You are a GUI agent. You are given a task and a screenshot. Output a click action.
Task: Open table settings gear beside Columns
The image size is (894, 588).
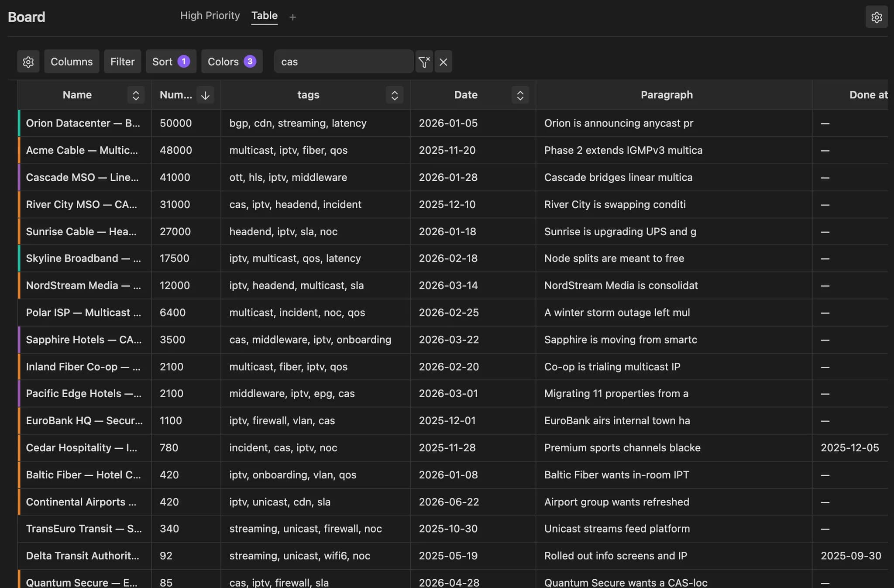(x=28, y=62)
